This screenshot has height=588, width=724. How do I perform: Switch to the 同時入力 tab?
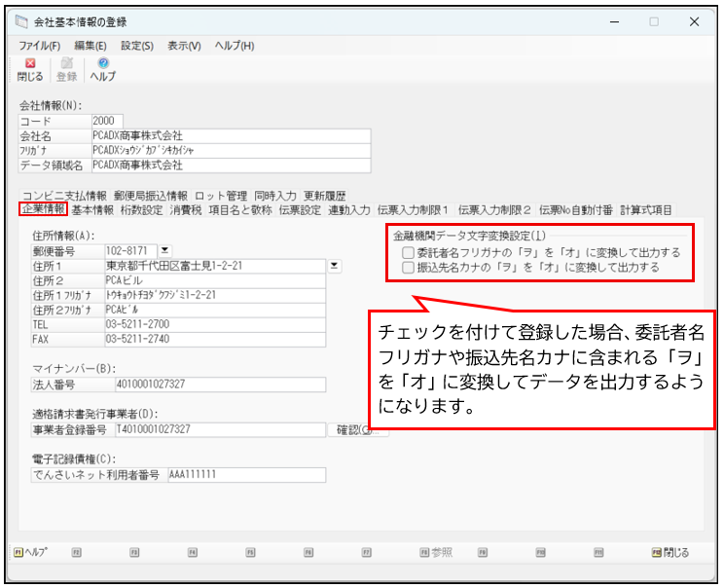pyautogui.click(x=275, y=196)
